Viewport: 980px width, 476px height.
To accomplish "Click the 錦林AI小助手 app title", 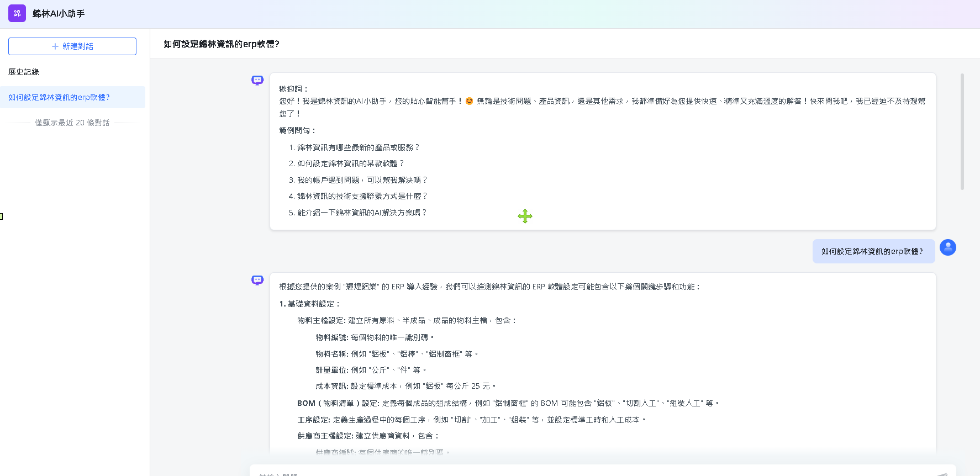I will [59, 13].
